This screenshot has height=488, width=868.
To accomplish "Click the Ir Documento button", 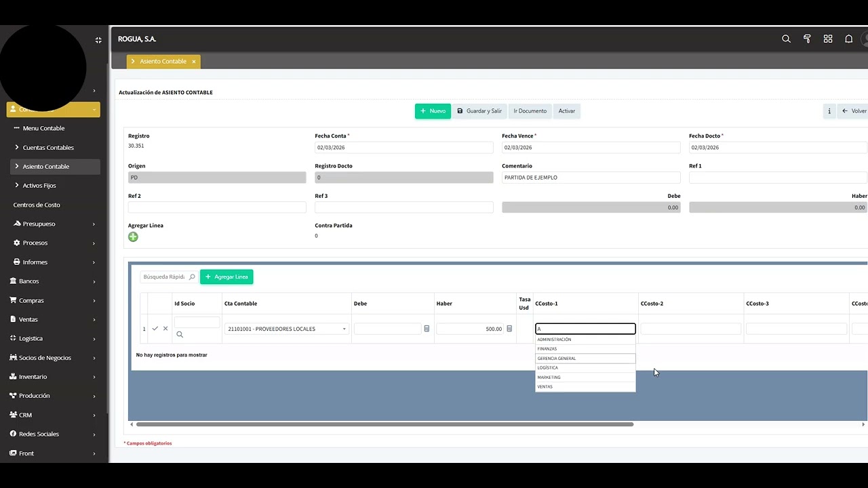I will (x=530, y=111).
